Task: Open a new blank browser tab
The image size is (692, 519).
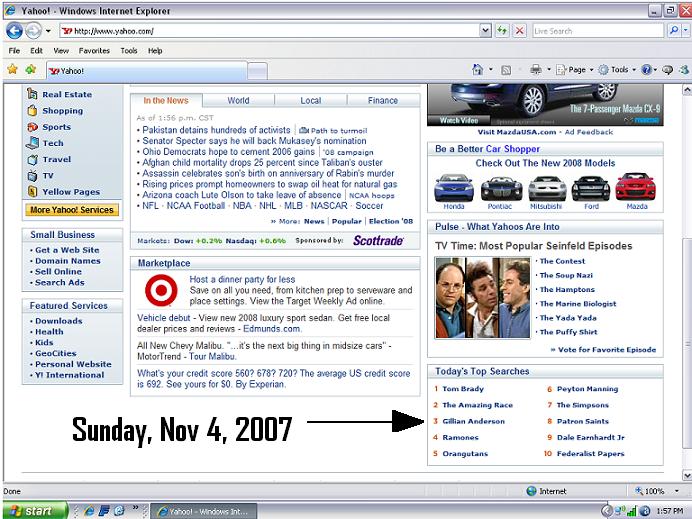Action: click(257, 71)
